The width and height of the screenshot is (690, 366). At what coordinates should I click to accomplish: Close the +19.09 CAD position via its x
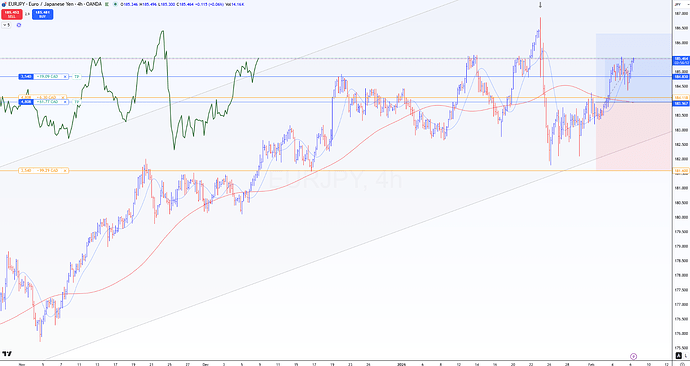coord(65,77)
